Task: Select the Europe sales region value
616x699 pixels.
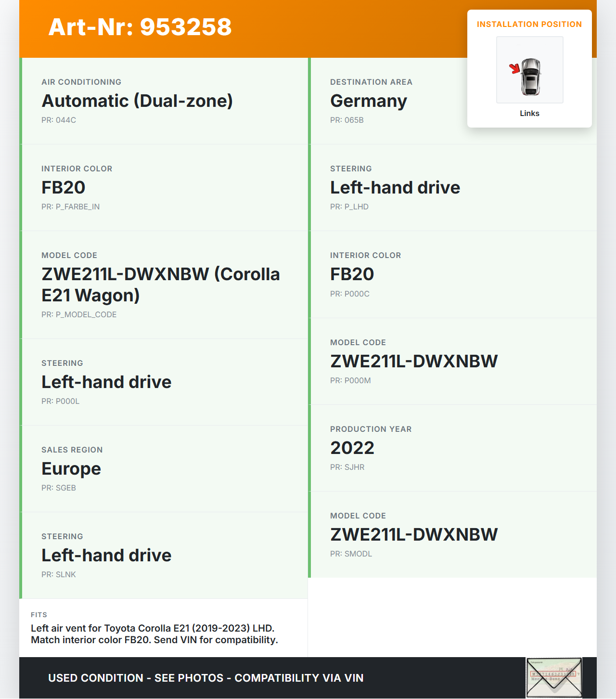Action: click(71, 469)
